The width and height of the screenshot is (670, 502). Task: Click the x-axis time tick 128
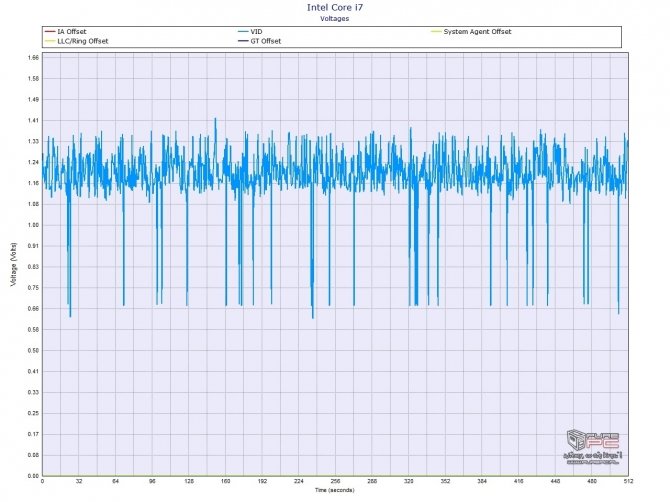point(189,481)
